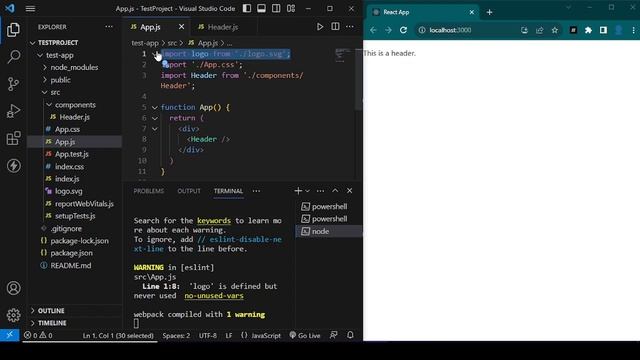Toggle secondary side bar layout icon

[276, 9]
